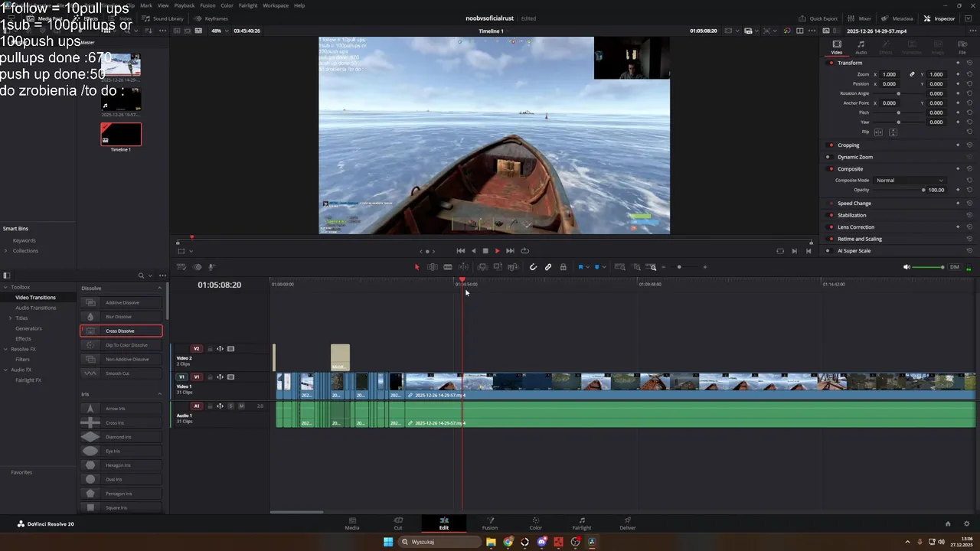Toggle Loop playback icon

pyautogui.click(x=524, y=251)
